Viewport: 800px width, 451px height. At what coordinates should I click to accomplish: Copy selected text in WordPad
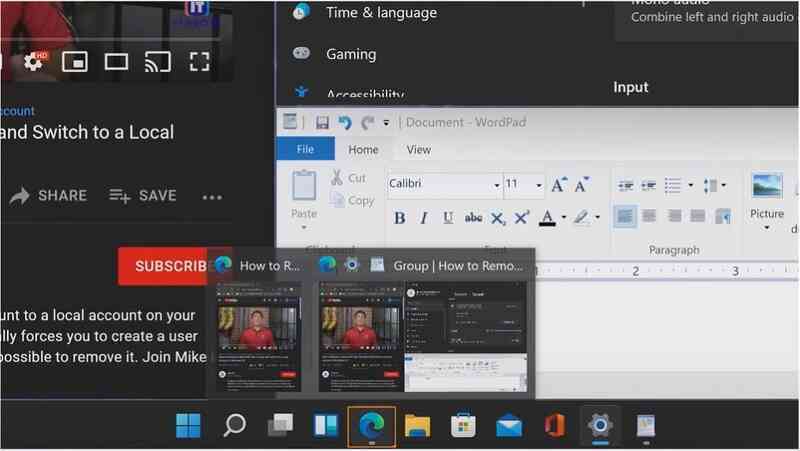[x=352, y=200]
